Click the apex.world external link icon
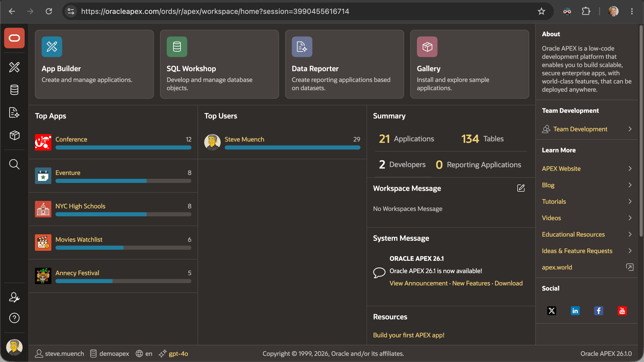The width and height of the screenshot is (644, 362). (630, 267)
